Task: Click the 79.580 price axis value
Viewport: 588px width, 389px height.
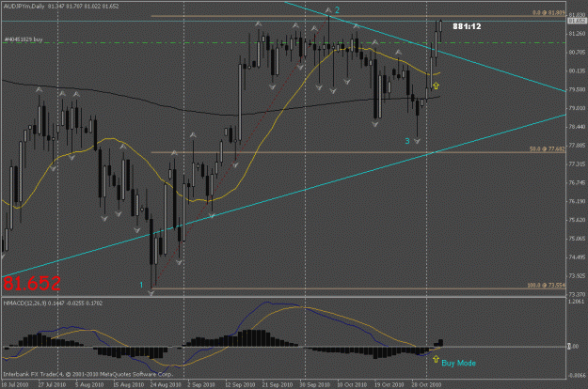Action: 578,89
